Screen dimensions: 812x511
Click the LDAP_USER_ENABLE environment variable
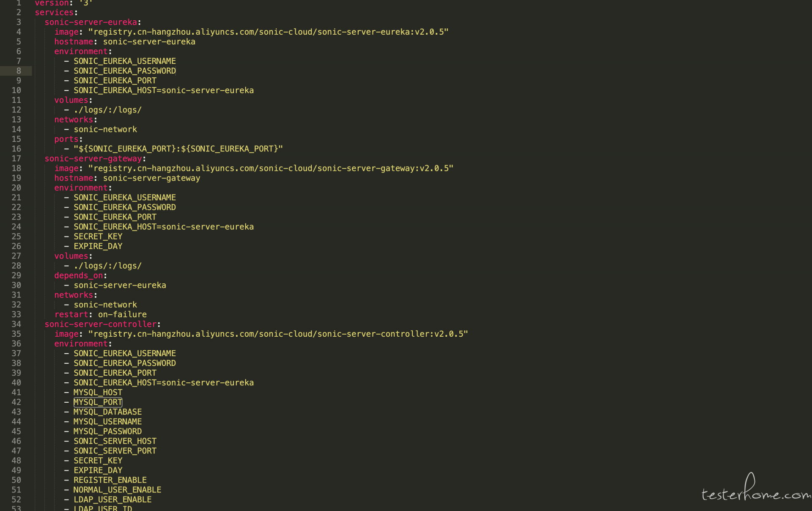[x=112, y=500]
